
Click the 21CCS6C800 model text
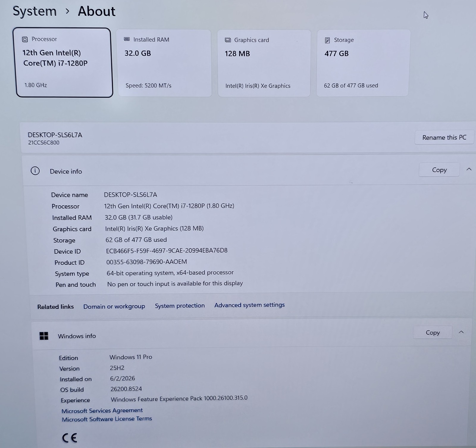pyautogui.click(x=44, y=143)
